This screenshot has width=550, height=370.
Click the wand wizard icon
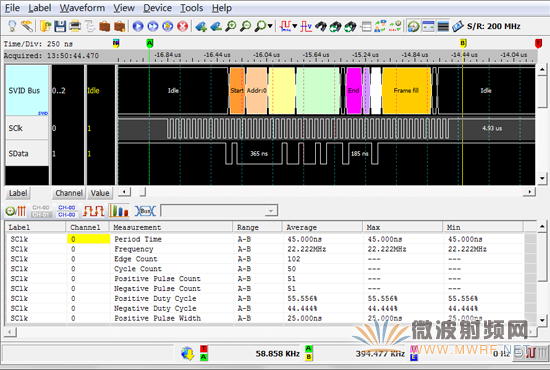pos(27,26)
